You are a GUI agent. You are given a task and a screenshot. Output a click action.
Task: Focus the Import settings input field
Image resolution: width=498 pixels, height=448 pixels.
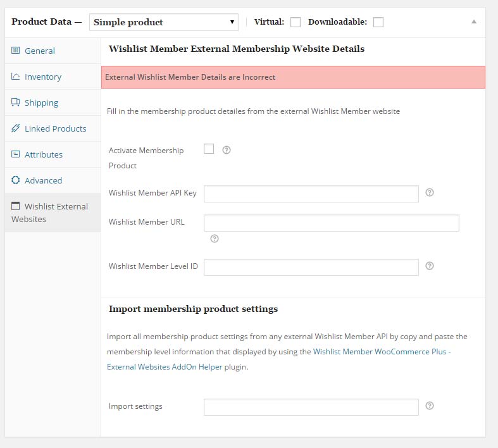311,407
